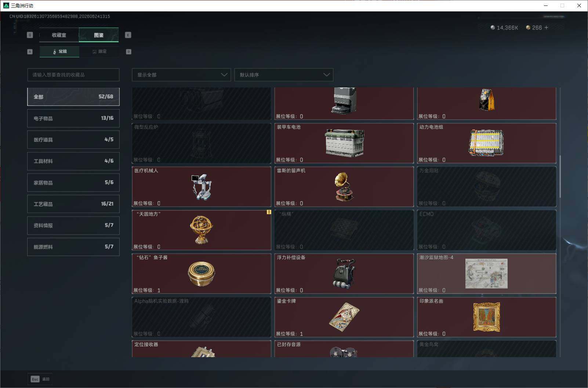Screen dimensions: 588x388
Task: Click the yellow alert badge on 天圆地方
Action: click(269, 212)
